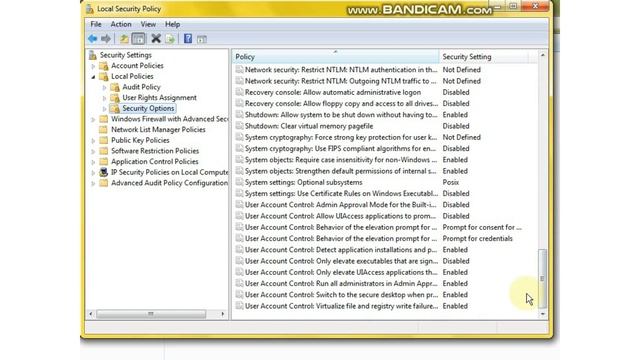Viewport: 640px width, 360px height.
Task: Click the icon beside Shutdown: Clear virtual memory pagefile
Action: click(239, 126)
